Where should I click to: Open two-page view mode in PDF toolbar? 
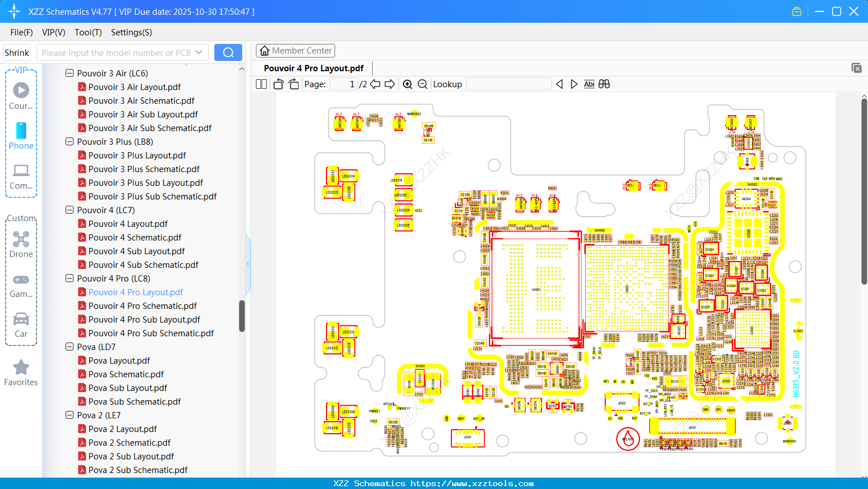point(260,84)
